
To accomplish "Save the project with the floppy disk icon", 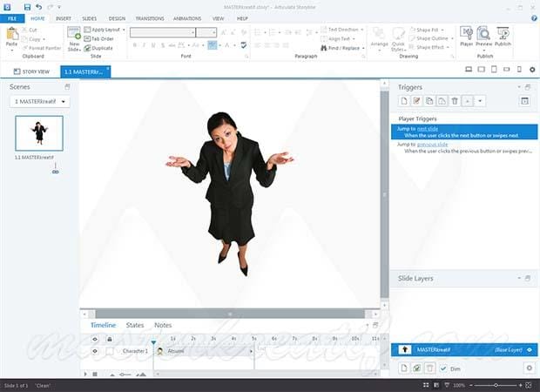I will click(x=27, y=7).
